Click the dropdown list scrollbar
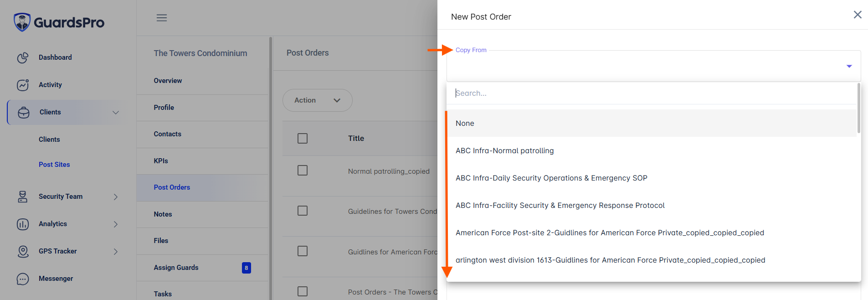Image resolution: width=868 pixels, height=300 pixels. [x=859, y=108]
